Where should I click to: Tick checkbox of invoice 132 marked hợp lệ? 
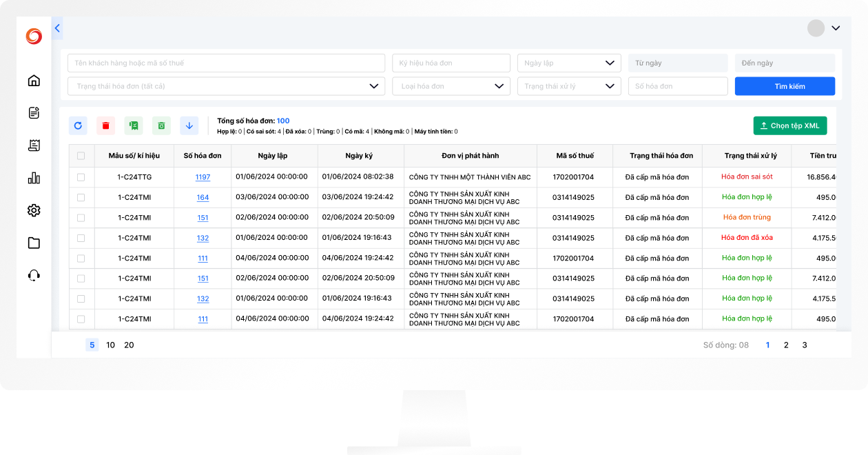(81, 299)
